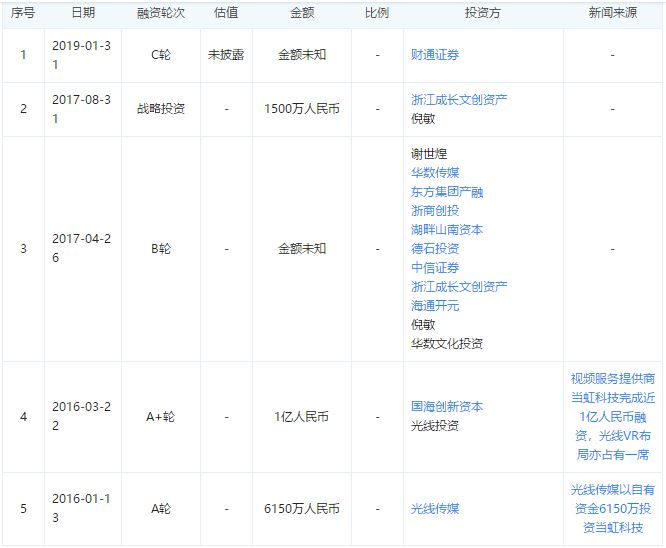Select 倪敏 in the 战略投资 row
The image size is (666, 548).
click(x=423, y=119)
